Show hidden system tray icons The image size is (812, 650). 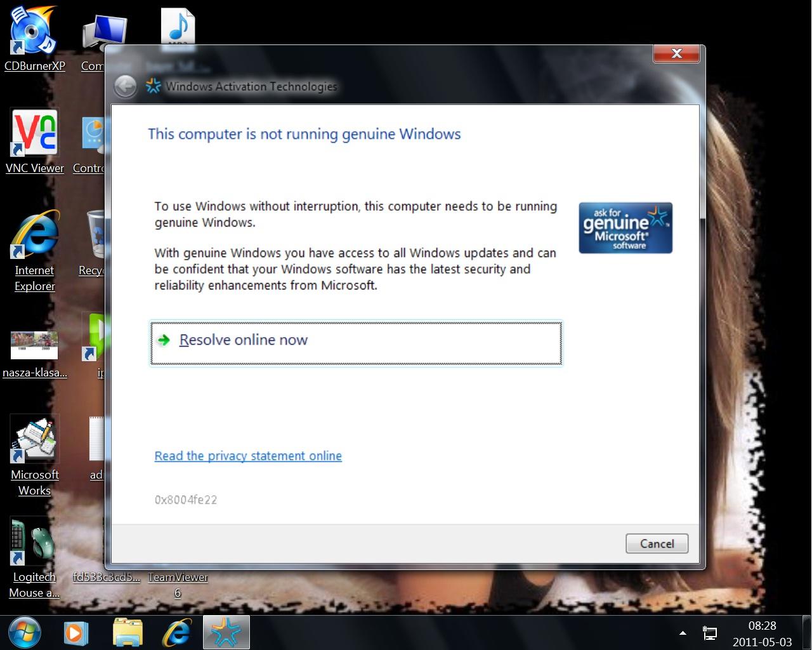(683, 633)
